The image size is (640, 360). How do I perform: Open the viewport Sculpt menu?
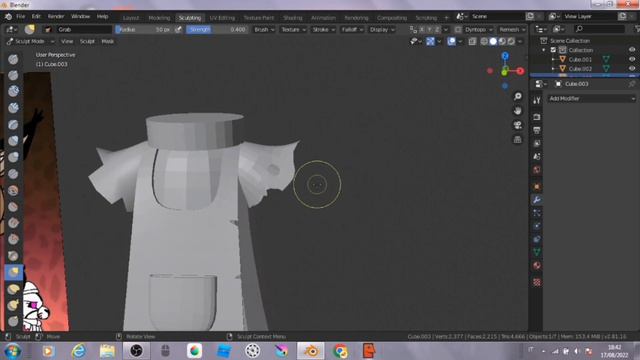tap(87, 41)
